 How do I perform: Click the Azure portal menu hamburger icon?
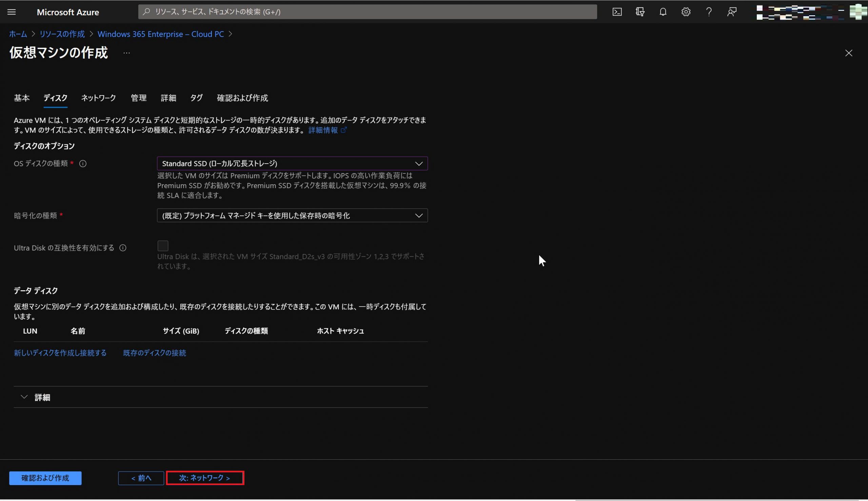11,11
